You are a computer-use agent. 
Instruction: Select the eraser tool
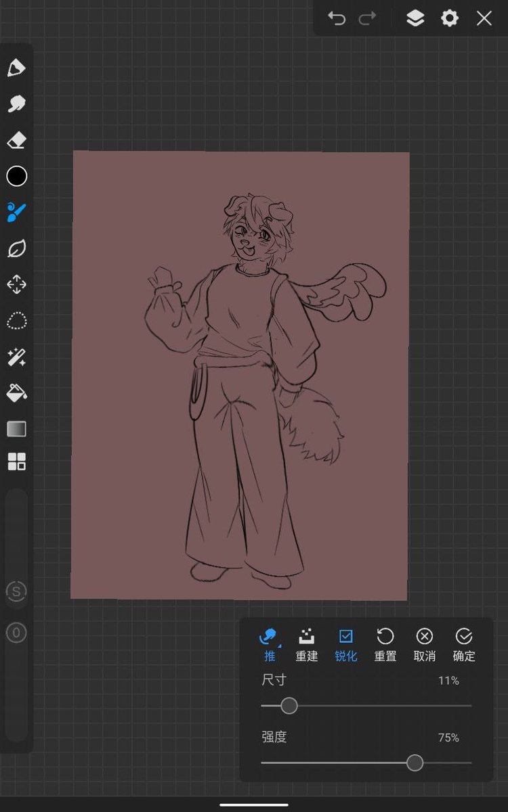coord(16,140)
